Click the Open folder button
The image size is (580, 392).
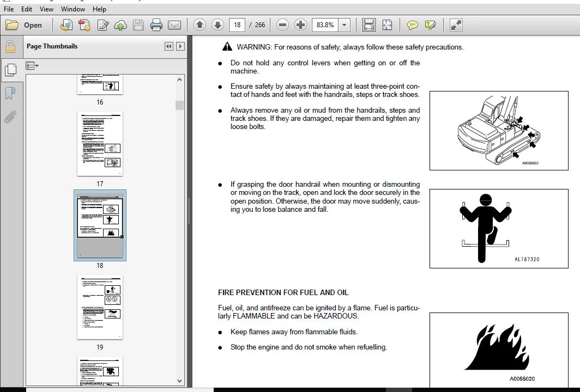(x=23, y=25)
